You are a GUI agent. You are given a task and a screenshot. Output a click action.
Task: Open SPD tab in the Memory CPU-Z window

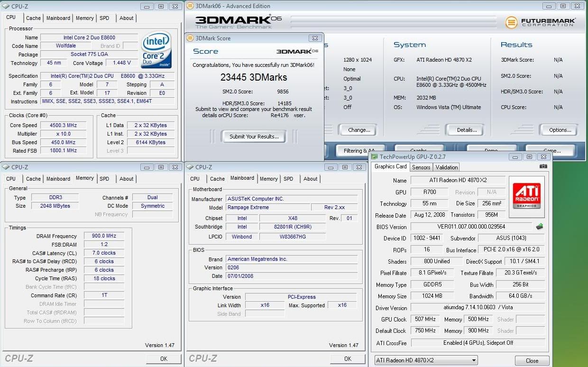point(104,179)
